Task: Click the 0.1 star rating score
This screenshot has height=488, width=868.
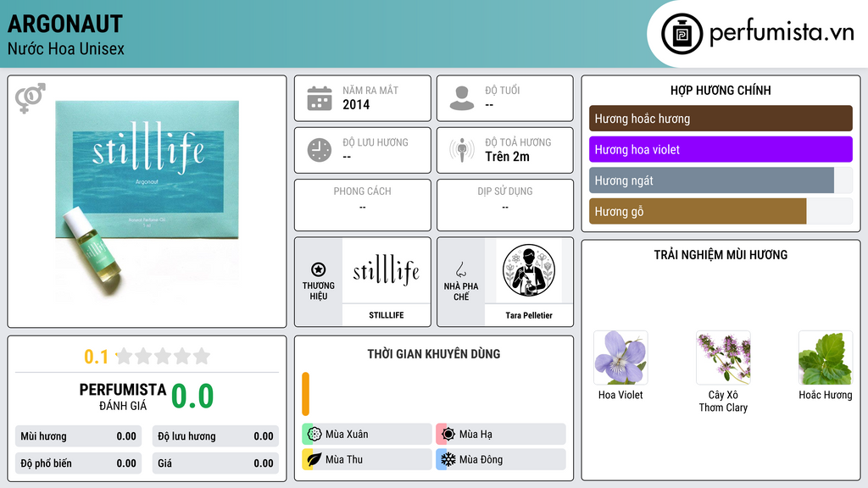Action: (96, 357)
